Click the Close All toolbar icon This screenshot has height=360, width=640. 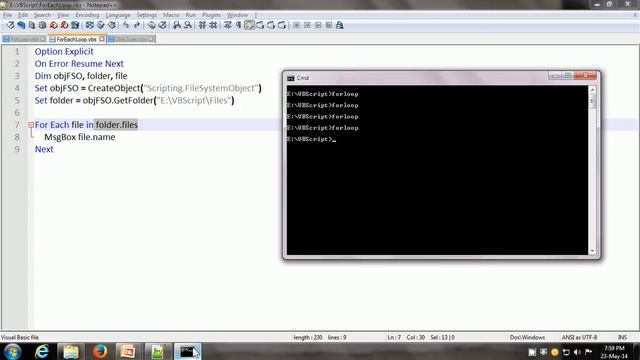pos(64,25)
